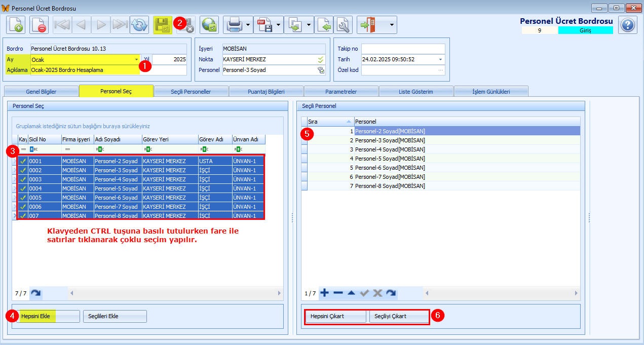Open the Adı Soyadı filter condition cell
644x345 pixels.
pos(118,149)
